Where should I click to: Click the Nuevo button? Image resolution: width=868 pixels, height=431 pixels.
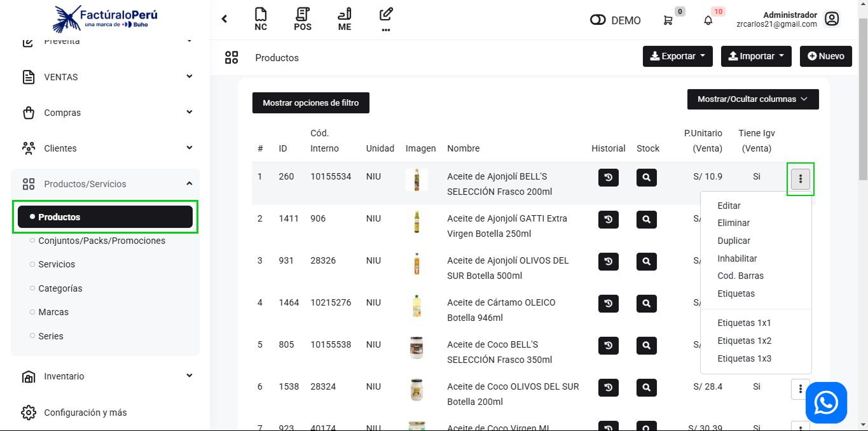(825, 56)
